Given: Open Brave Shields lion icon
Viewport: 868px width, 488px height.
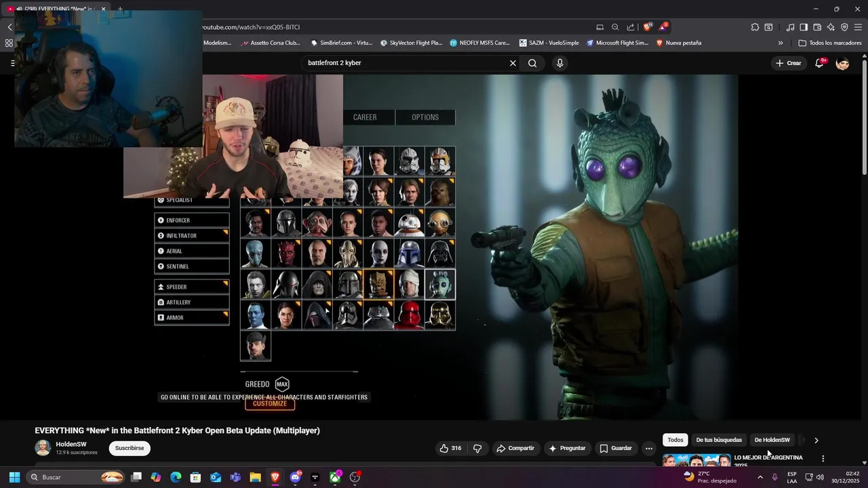Looking at the screenshot, I should [x=647, y=27].
